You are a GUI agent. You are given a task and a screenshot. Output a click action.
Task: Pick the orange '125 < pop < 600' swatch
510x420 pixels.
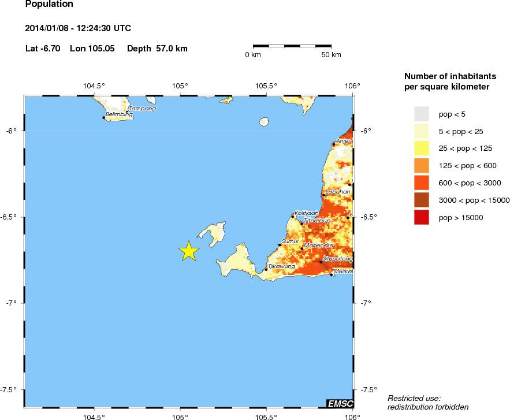click(x=422, y=166)
